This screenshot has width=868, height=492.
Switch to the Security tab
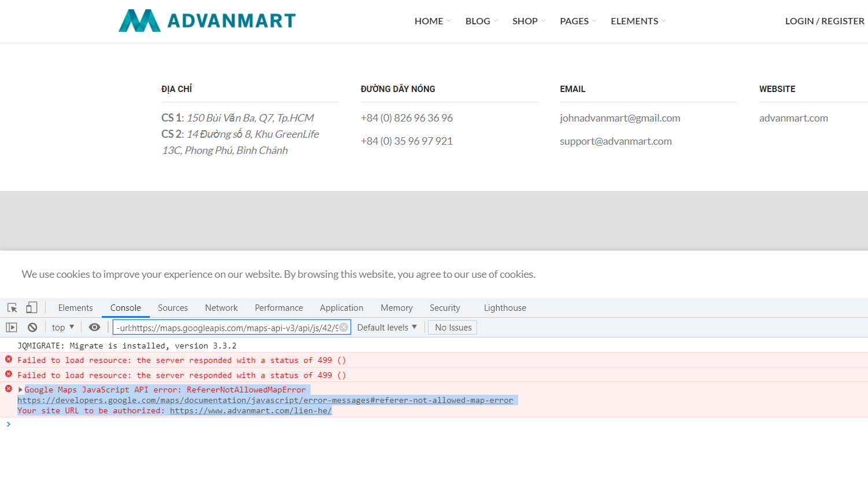pos(445,308)
